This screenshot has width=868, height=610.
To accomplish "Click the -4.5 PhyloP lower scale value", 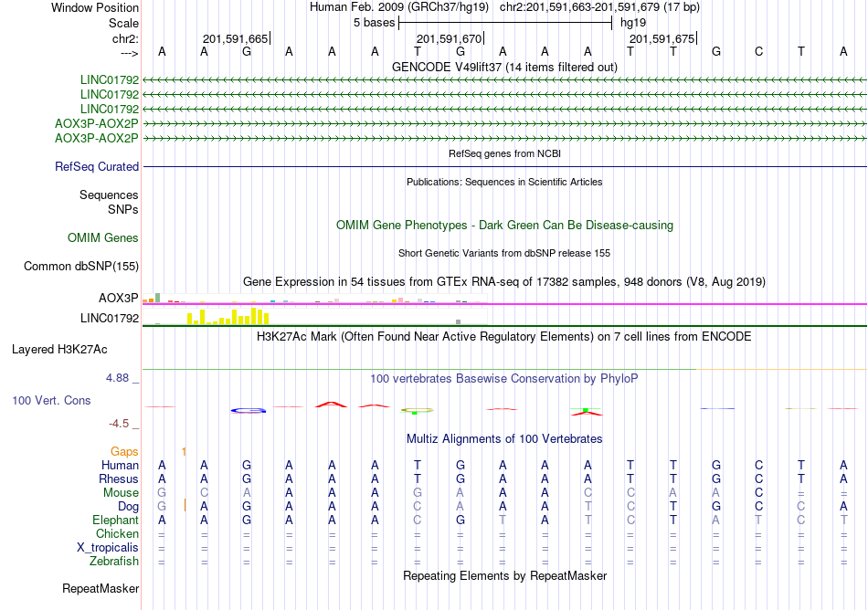I will click(x=119, y=424).
